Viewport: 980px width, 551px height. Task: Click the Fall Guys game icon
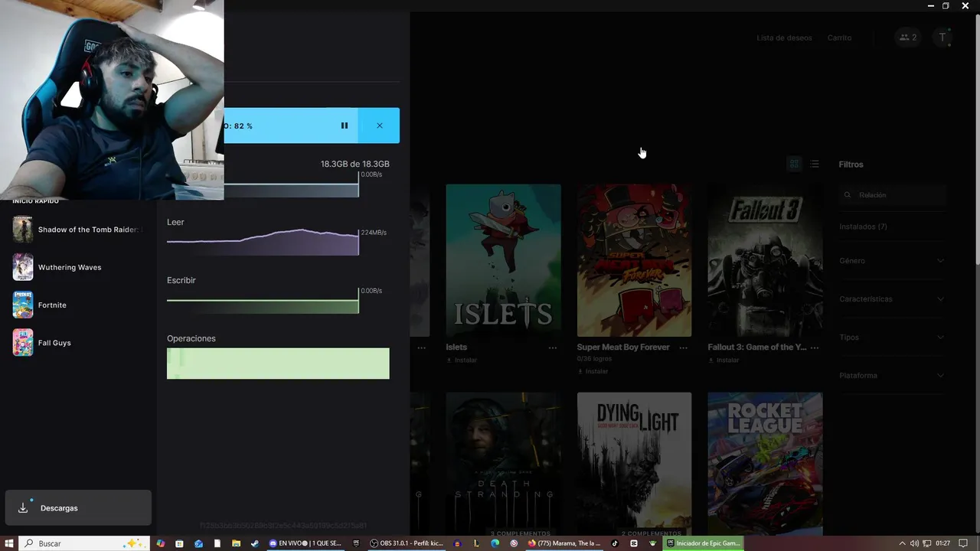23,343
